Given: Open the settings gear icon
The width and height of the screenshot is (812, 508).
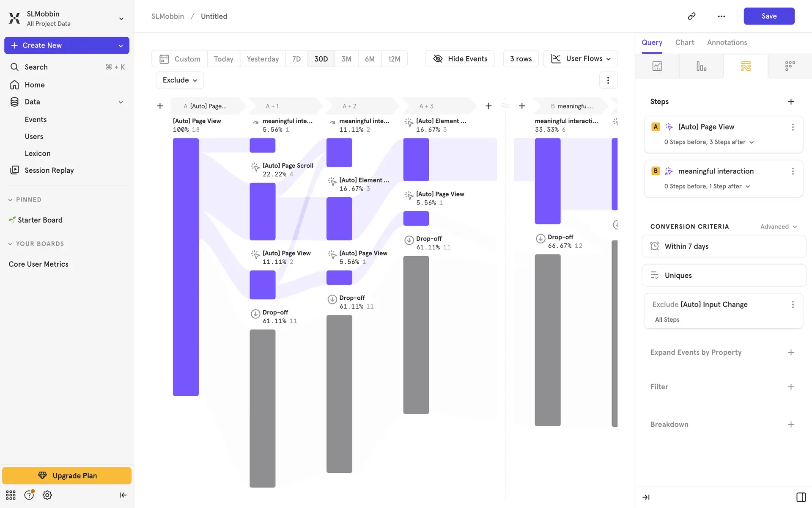Looking at the screenshot, I should tap(47, 495).
